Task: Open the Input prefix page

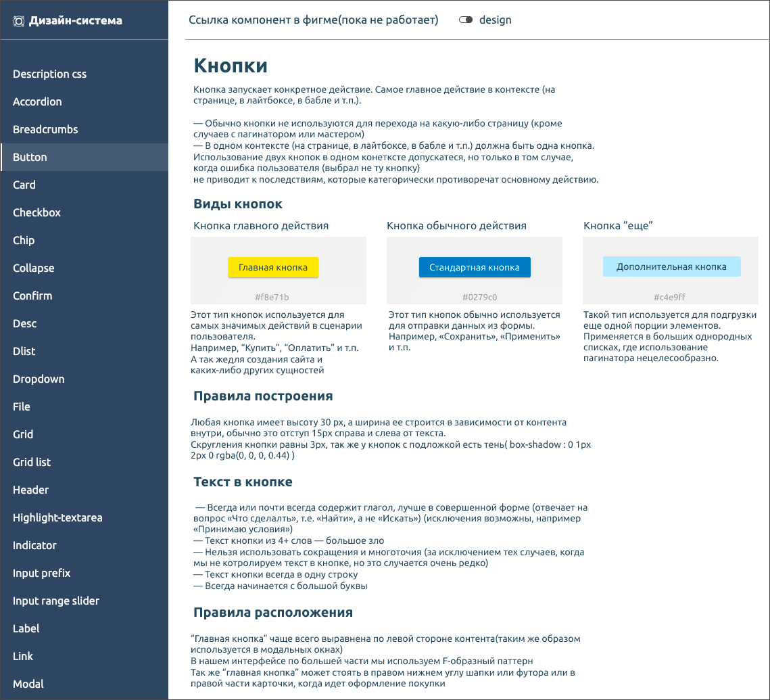Action: coord(84,574)
